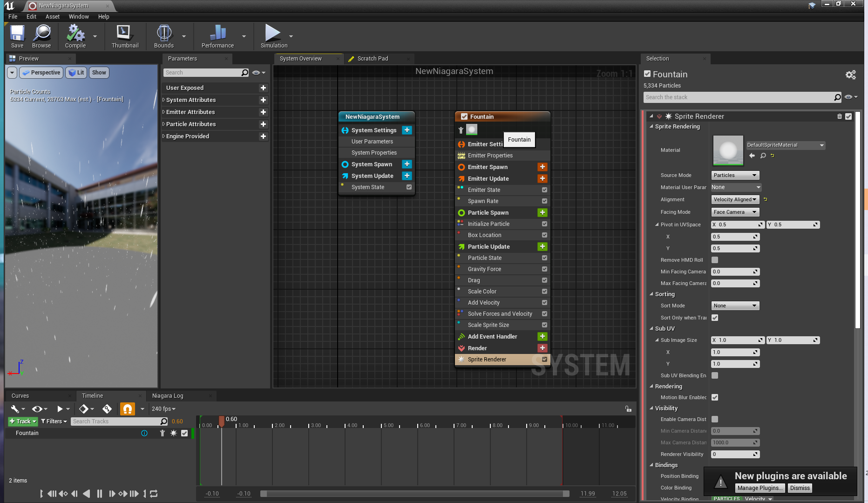Open the Asset menu
This screenshot has height=503, width=868.
coord(53,17)
